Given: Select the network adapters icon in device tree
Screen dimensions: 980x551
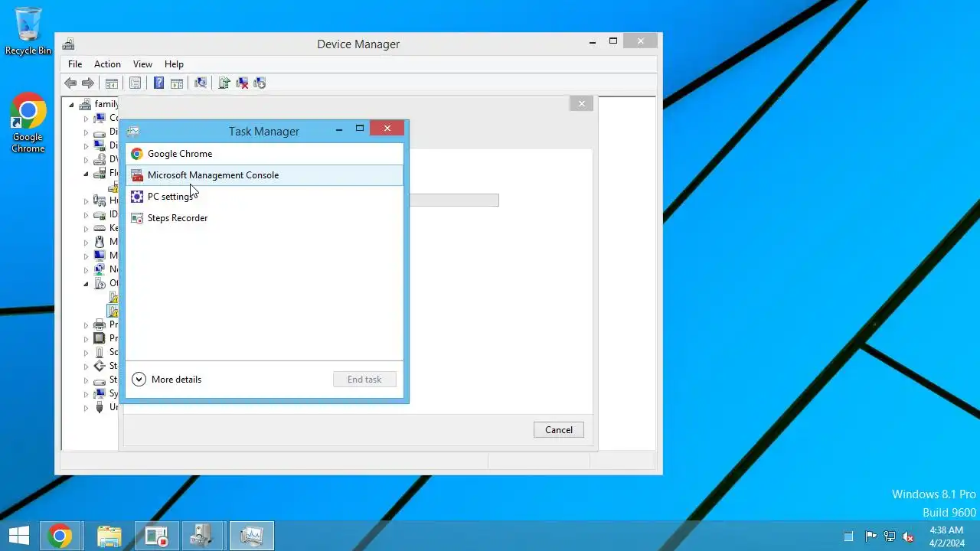Looking at the screenshot, I should point(100,269).
